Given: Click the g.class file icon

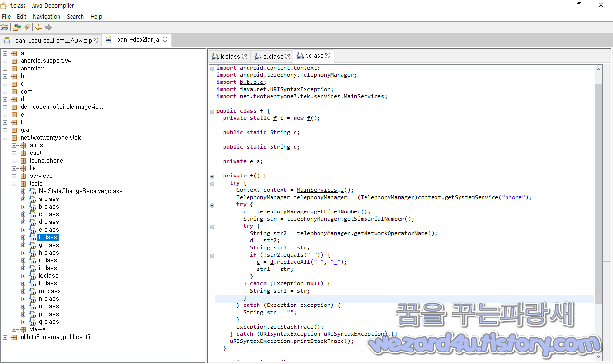Looking at the screenshot, I should (x=33, y=245).
